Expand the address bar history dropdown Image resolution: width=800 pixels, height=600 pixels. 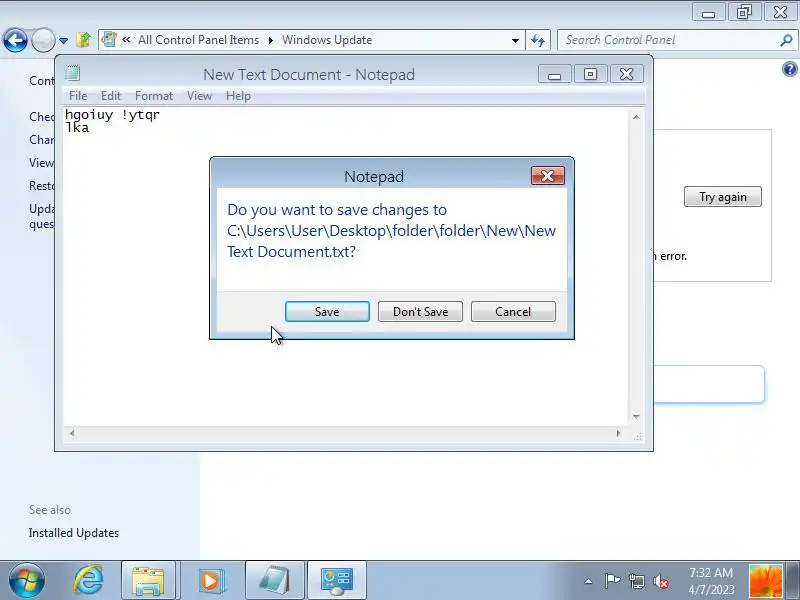[515, 40]
